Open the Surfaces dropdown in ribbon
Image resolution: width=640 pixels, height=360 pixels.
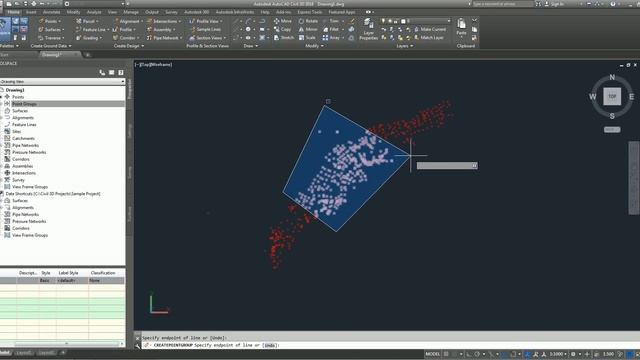[x=51, y=29]
